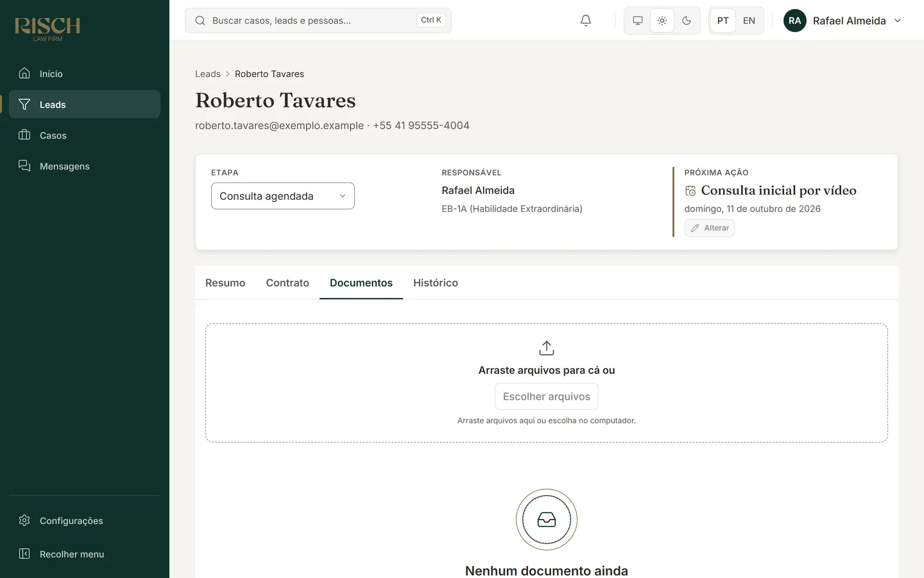The width and height of the screenshot is (924, 578).
Task: Switch to dark theme moon icon
Action: (687, 21)
